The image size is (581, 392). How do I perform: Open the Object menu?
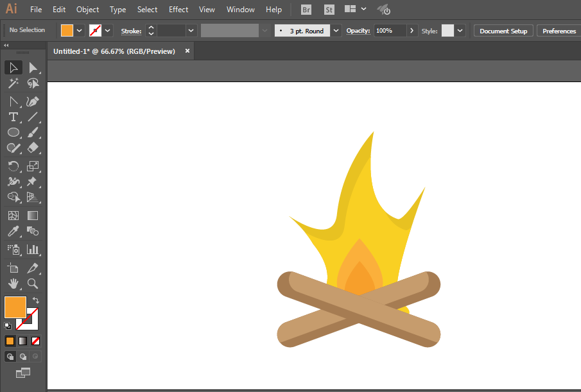pyautogui.click(x=88, y=10)
